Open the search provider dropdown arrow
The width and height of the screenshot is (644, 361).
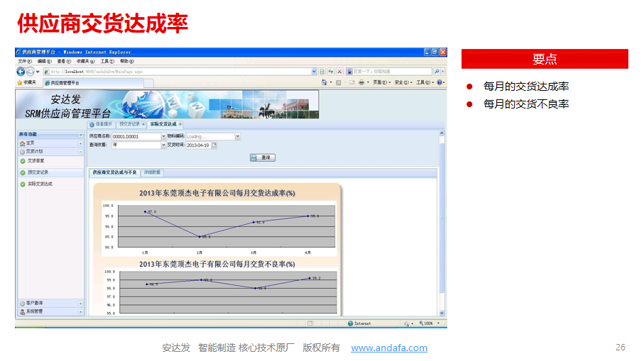pos(443,72)
